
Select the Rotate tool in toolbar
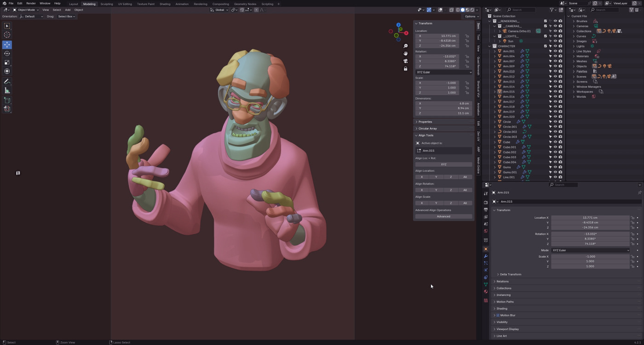pos(7,53)
